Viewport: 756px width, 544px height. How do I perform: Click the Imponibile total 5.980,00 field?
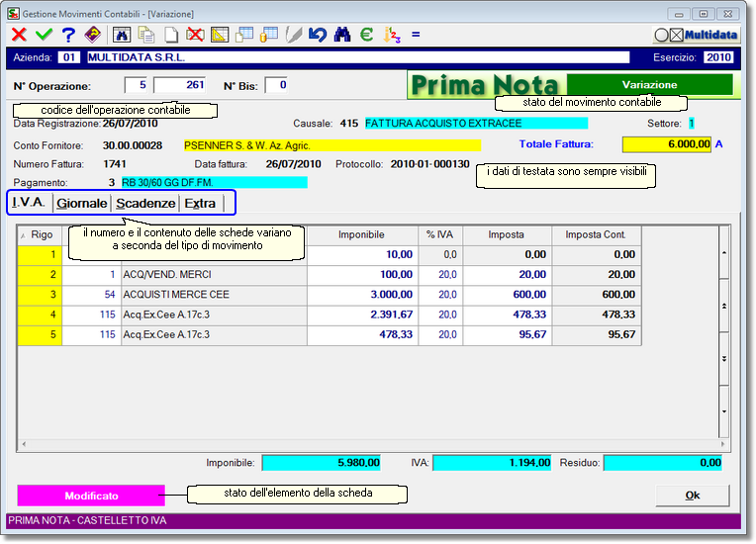point(322,463)
